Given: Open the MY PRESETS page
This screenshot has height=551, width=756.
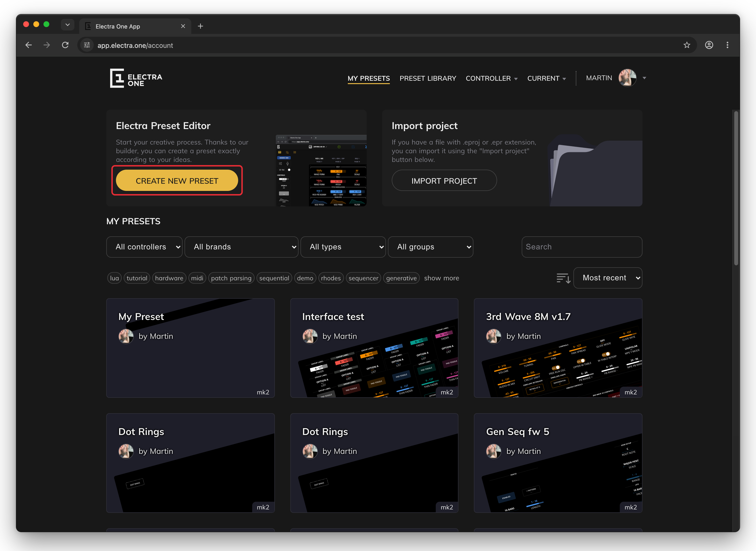Looking at the screenshot, I should pos(369,78).
